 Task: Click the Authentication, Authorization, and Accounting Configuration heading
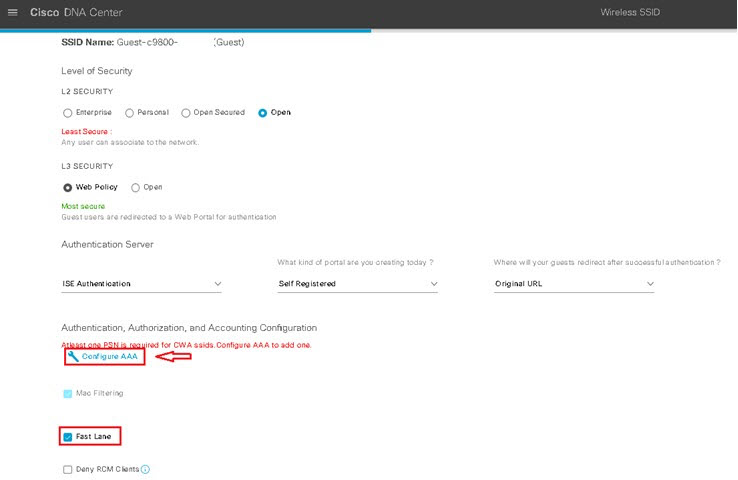pos(189,328)
